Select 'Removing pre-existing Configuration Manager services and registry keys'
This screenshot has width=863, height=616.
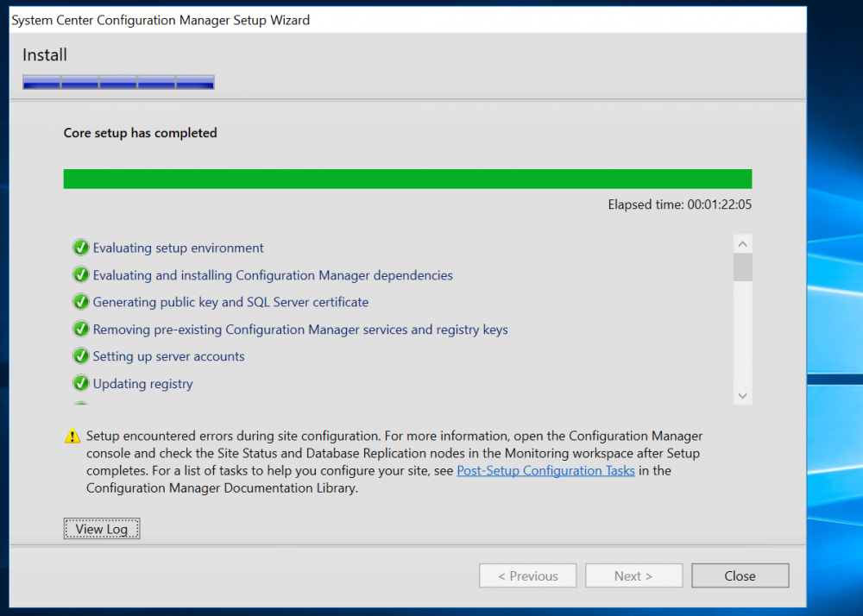coord(300,330)
